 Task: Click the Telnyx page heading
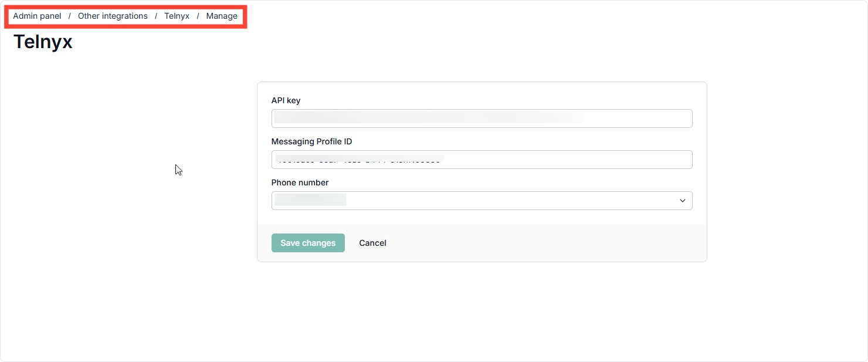[x=43, y=42]
